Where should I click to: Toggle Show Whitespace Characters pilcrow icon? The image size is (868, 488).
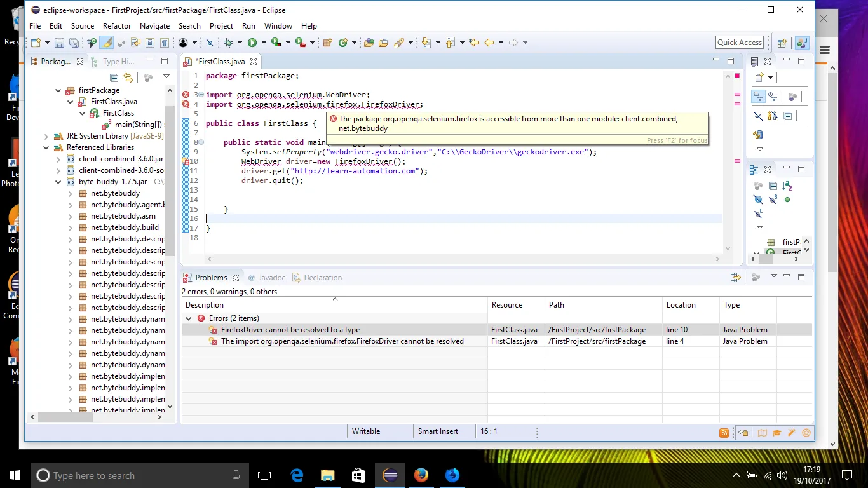[x=165, y=43]
